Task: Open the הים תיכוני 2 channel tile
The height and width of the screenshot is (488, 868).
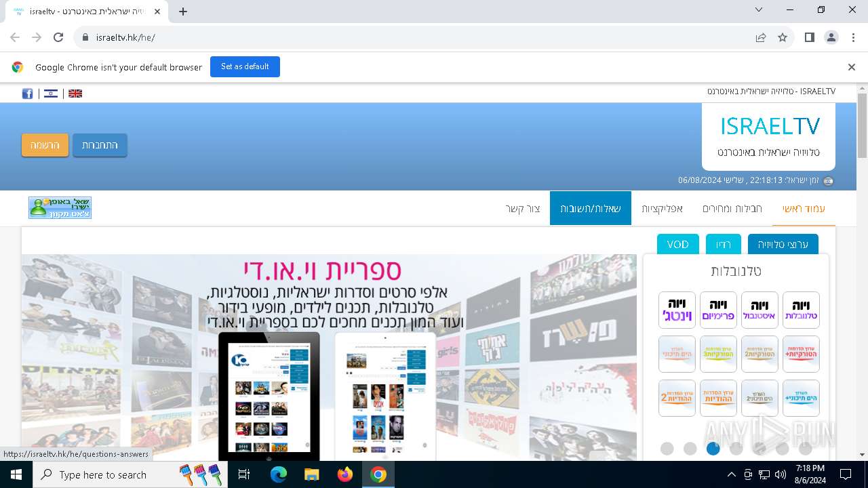Action: (x=759, y=398)
